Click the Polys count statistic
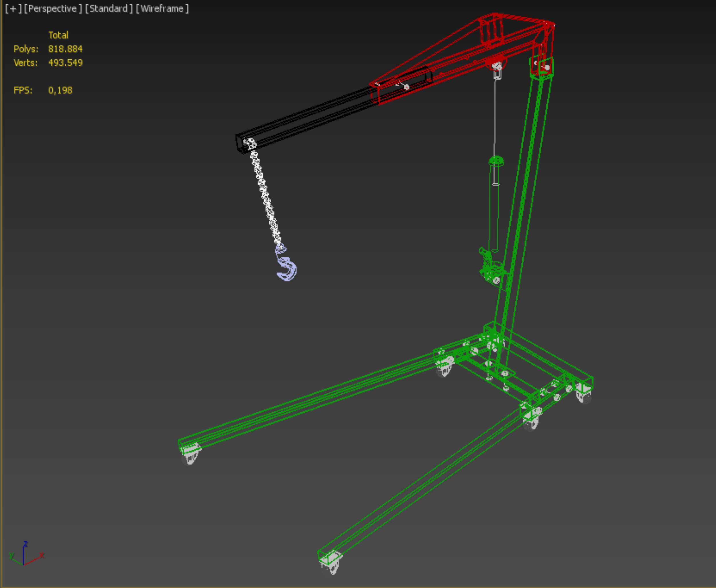716x588 pixels. tap(65, 49)
